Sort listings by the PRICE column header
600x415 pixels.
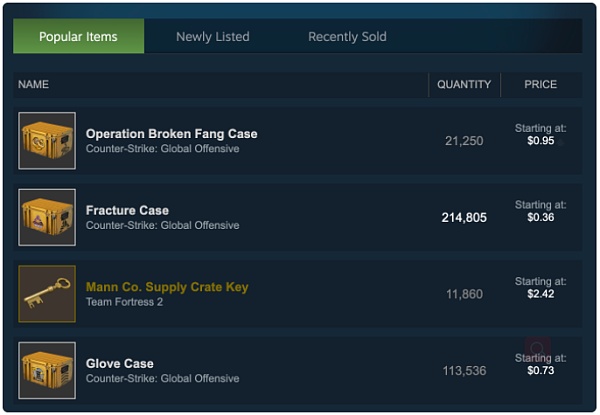[x=541, y=85]
